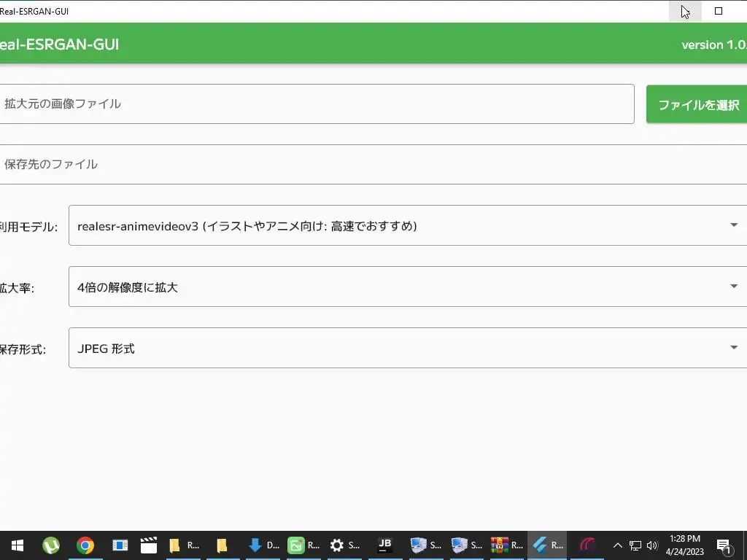
Task: Open the blue download arrow app D...
Action: click(x=263, y=545)
